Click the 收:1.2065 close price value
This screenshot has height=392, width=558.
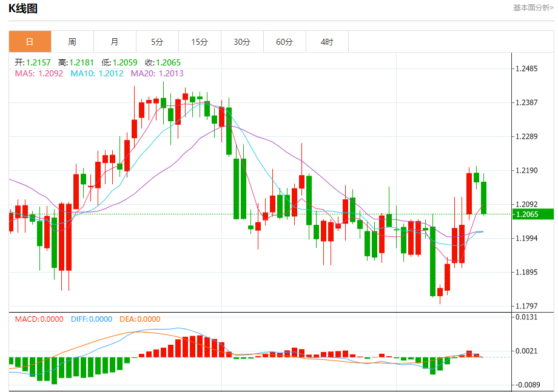163,62
